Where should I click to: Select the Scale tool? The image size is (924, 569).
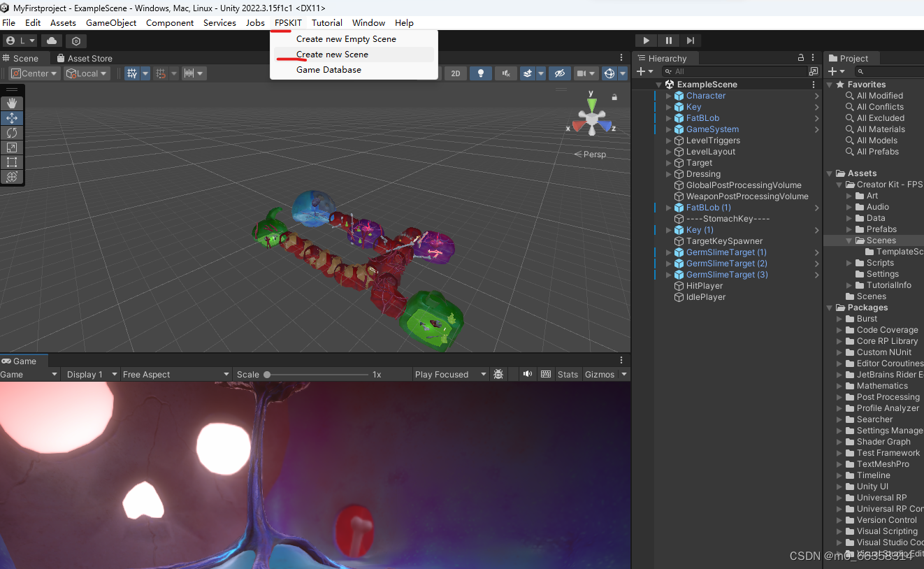tap(12, 147)
